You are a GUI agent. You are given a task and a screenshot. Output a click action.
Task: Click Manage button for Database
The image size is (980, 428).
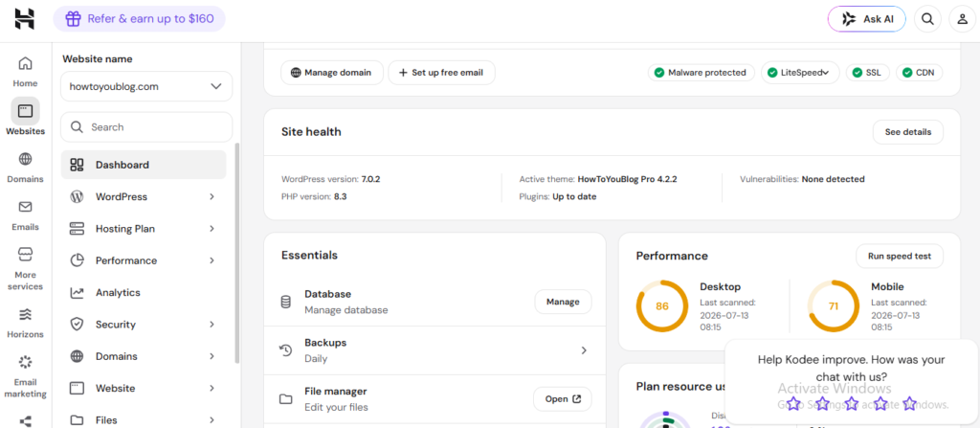563,302
